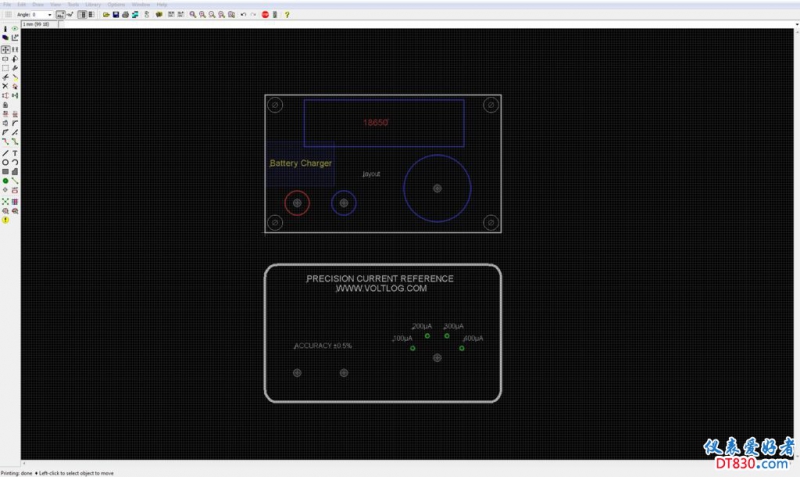Open the Library menu

coord(92,4)
